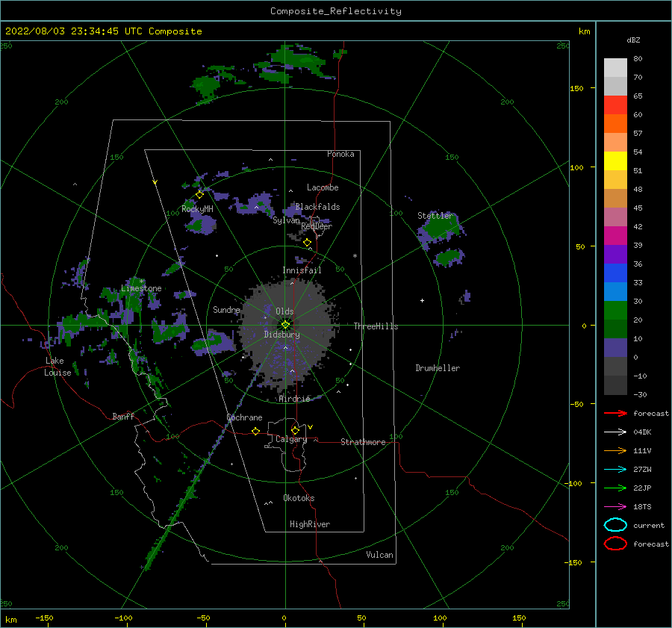Click the HighRiver label

tap(310, 524)
